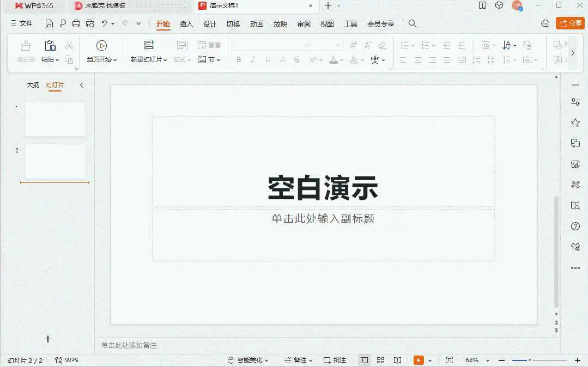
Task: Open the 智能美化 dropdown in status bar
Action: (x=248, y=360)
